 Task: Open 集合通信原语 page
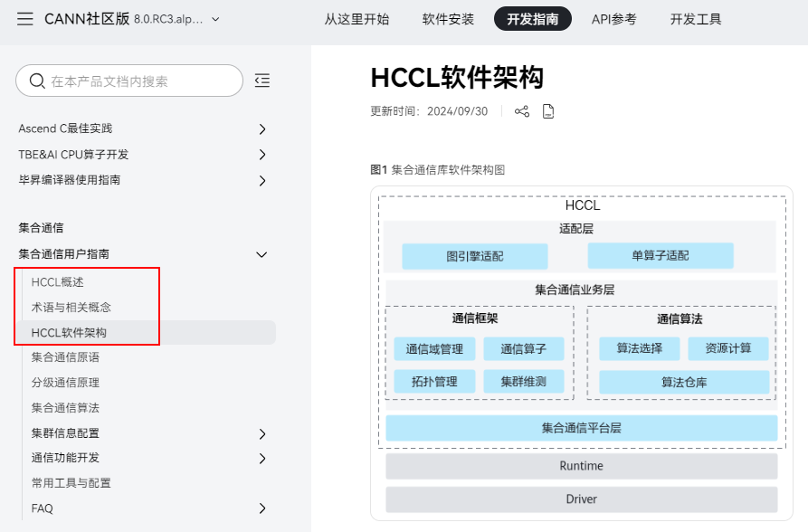65,356
